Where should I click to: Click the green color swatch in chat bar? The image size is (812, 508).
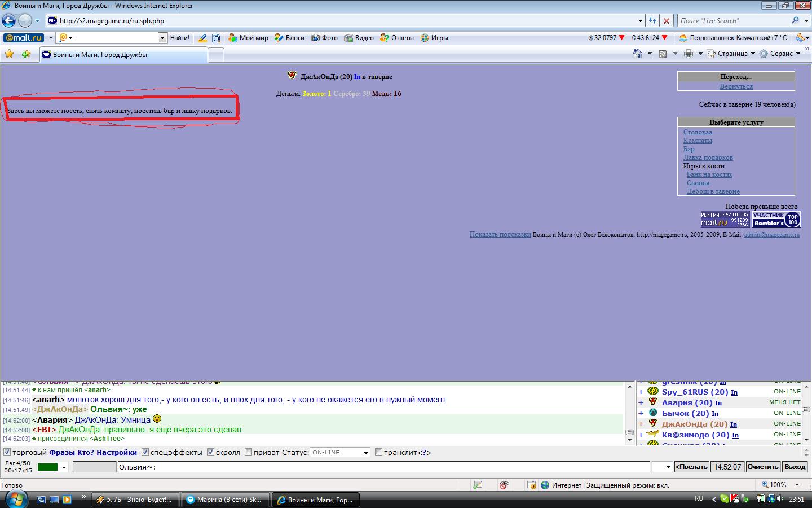pyautogui.click(x=48, y=467)
